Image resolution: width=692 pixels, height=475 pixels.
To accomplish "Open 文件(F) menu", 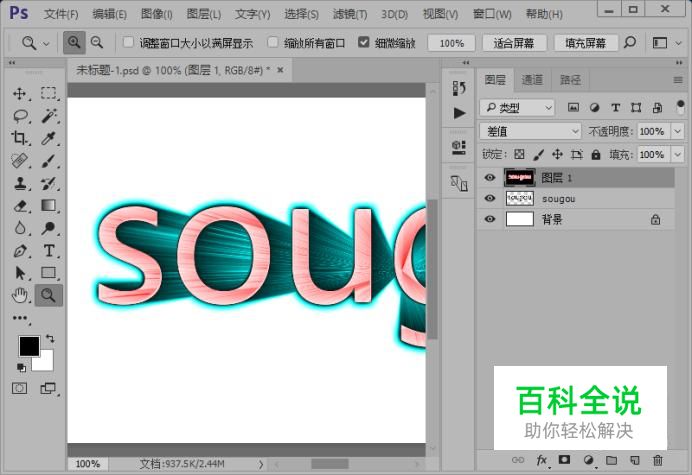I will [61, 14].
